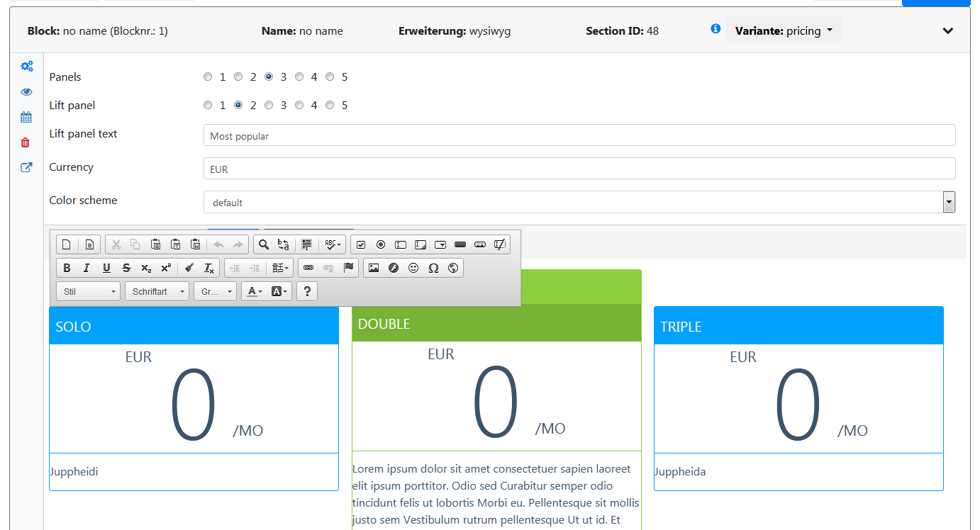The width and height of the screenshot is (980, 530).
Task: Set Panels to 2
Action: pos(238,77)
